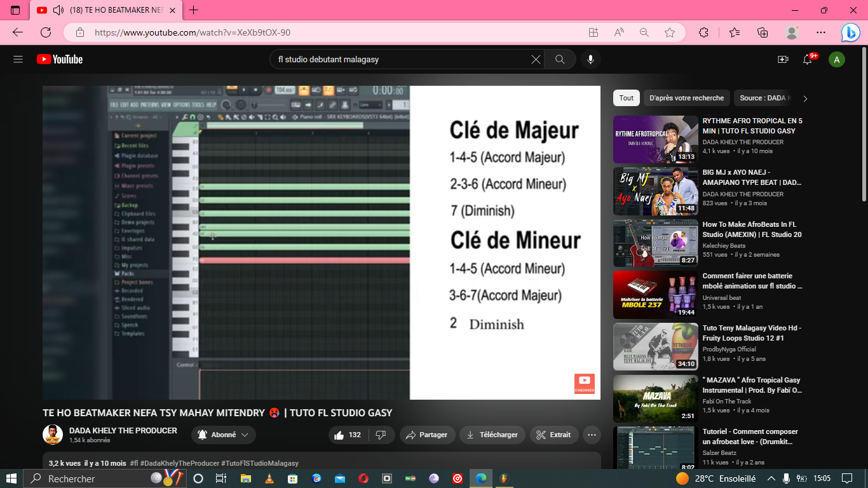868x488 pixels.
Task: Click the YouTube logo to go home
Action: coord(60,59)
